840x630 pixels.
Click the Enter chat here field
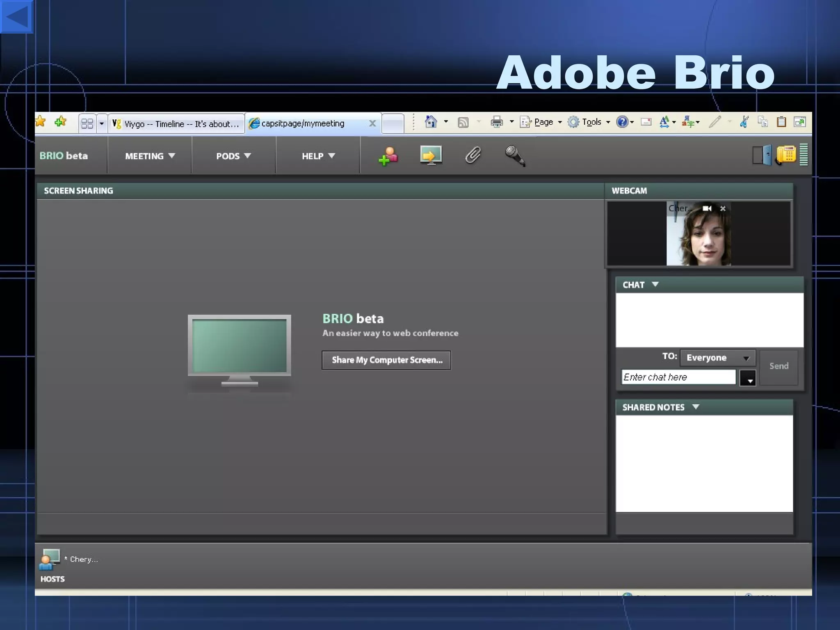tap(678, 377)
